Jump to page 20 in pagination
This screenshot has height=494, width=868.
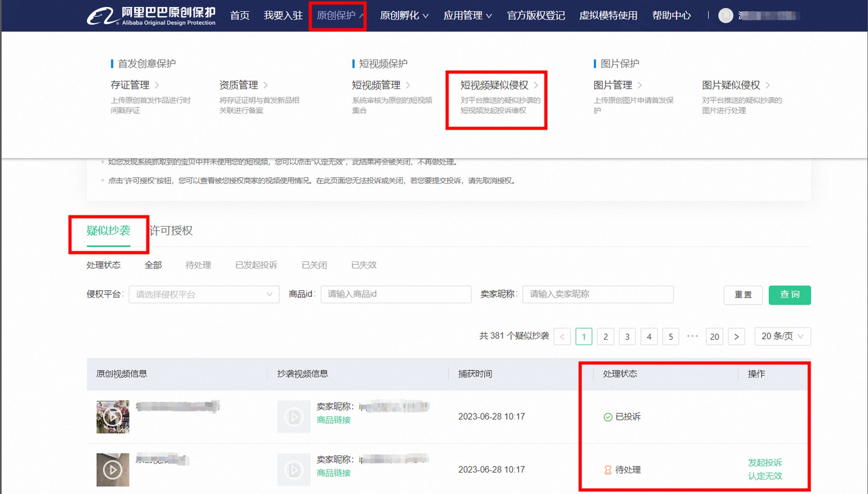pos(715,337)
